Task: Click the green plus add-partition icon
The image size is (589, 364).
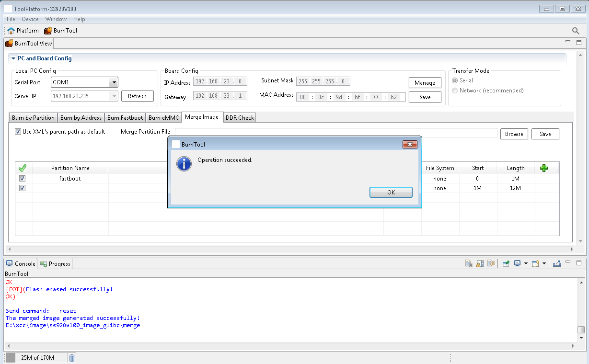Action: click(x=543, y=168)
